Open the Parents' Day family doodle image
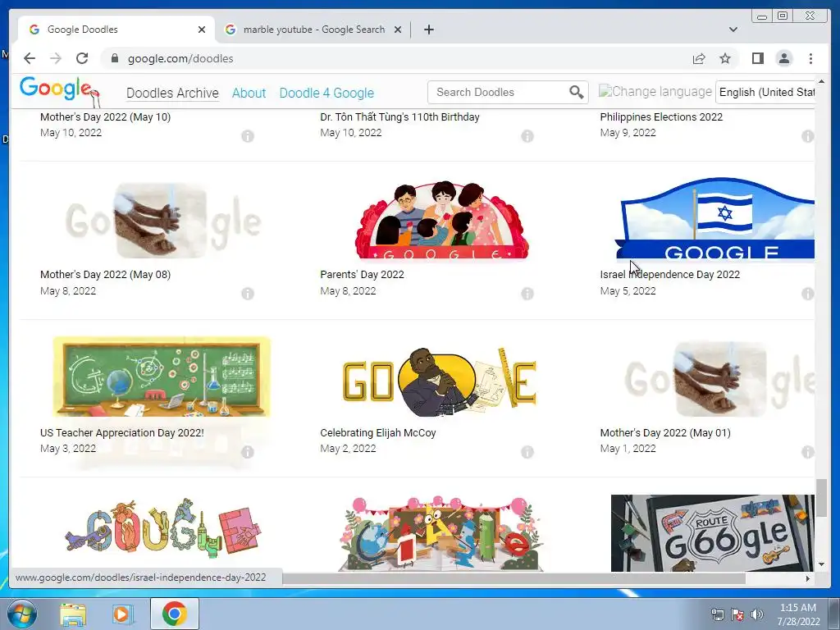 click(x=442, y=220)
